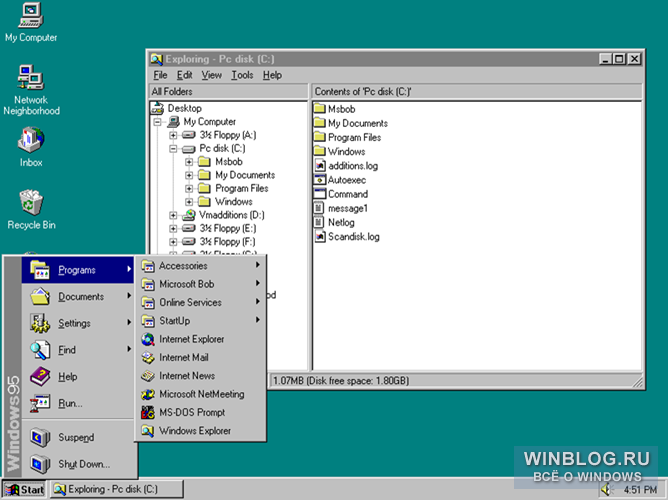Collapse the Pc disk (C:) tree node

(173, 149)
